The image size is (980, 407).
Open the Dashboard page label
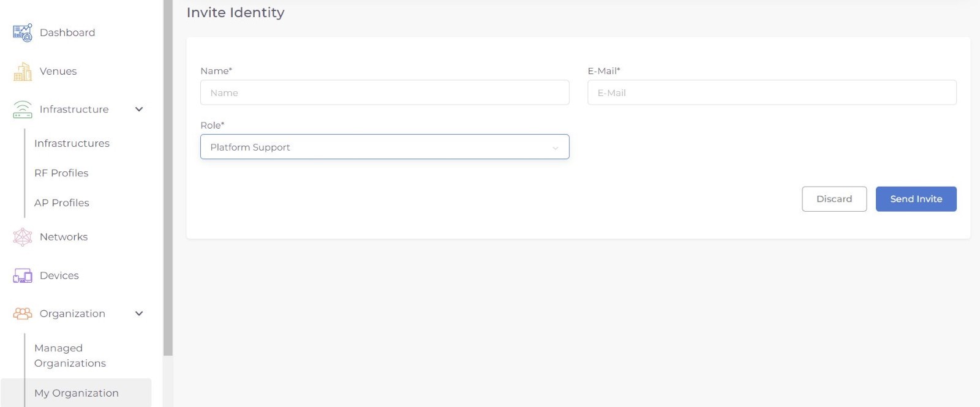(x=67, y=32)
